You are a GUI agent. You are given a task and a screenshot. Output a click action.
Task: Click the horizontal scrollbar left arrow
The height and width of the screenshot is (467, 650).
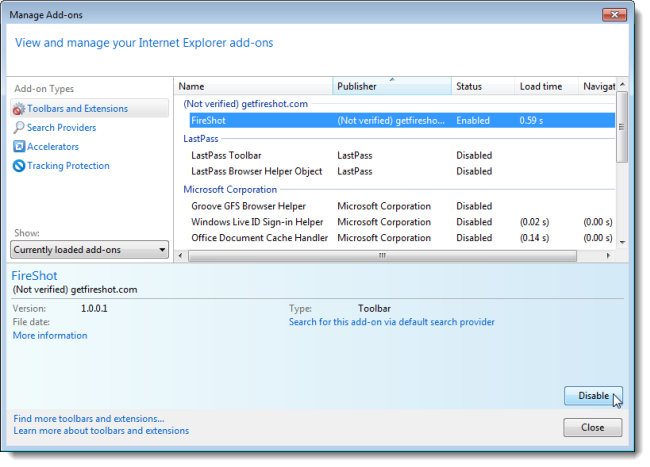(x=180, y=256)
